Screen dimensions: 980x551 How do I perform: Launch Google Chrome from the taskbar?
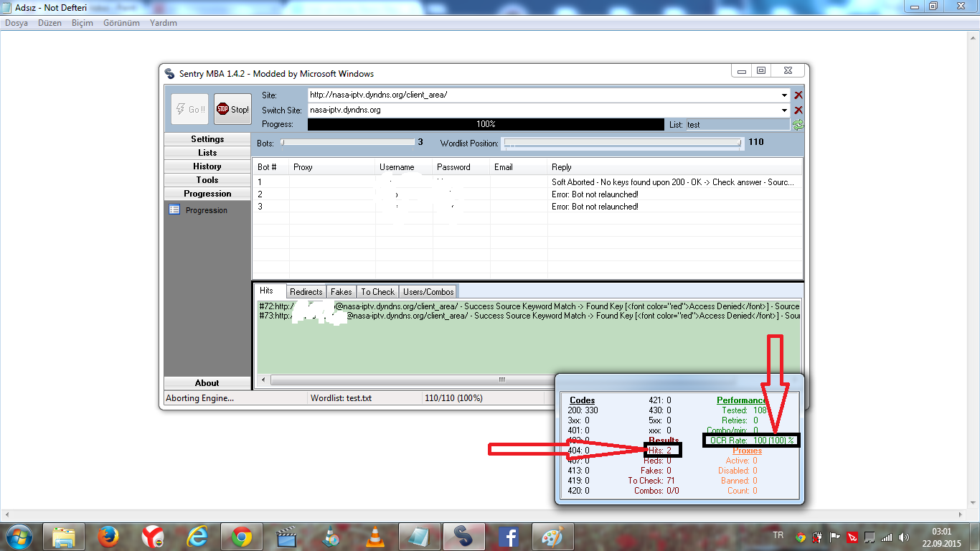[240, 536]
